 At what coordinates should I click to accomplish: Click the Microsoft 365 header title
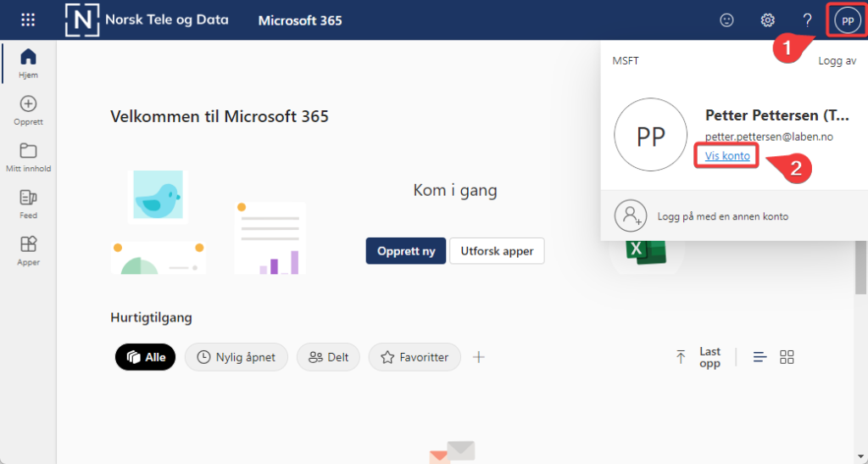(x=300, y=20)
